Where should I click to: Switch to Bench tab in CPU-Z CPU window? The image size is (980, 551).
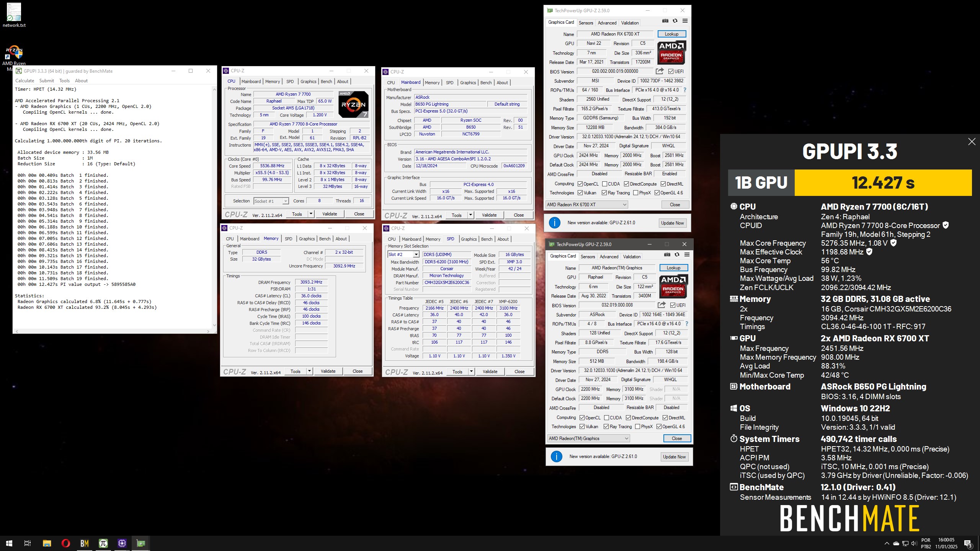coord(326,82)
